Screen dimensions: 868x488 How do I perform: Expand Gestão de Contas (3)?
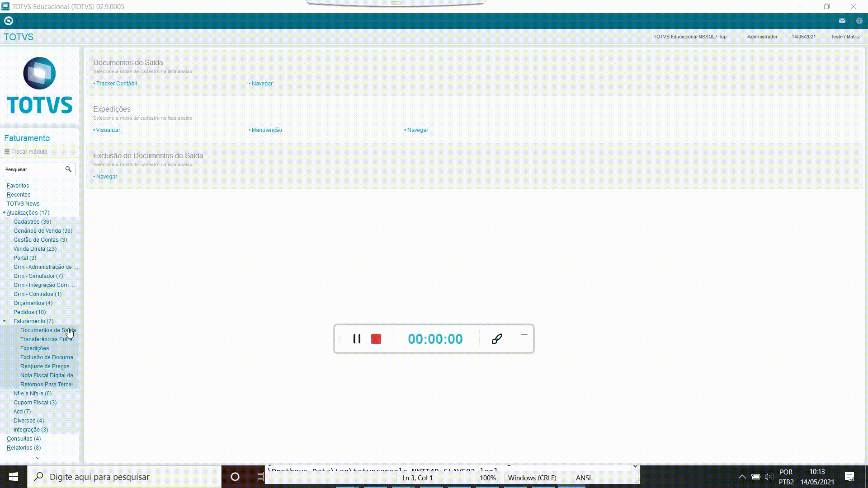click(x=40, y=240)
